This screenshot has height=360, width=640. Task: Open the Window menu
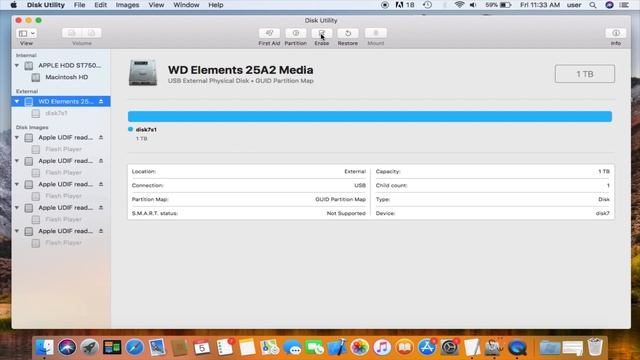186,5
